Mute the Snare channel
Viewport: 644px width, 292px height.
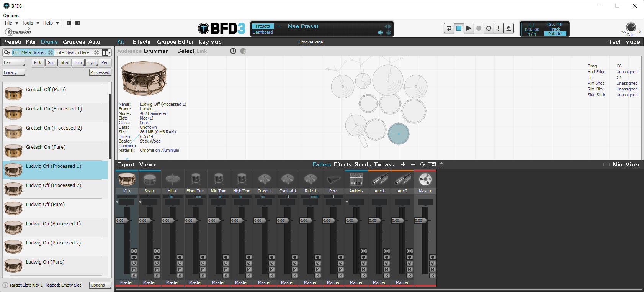[157, 269]
